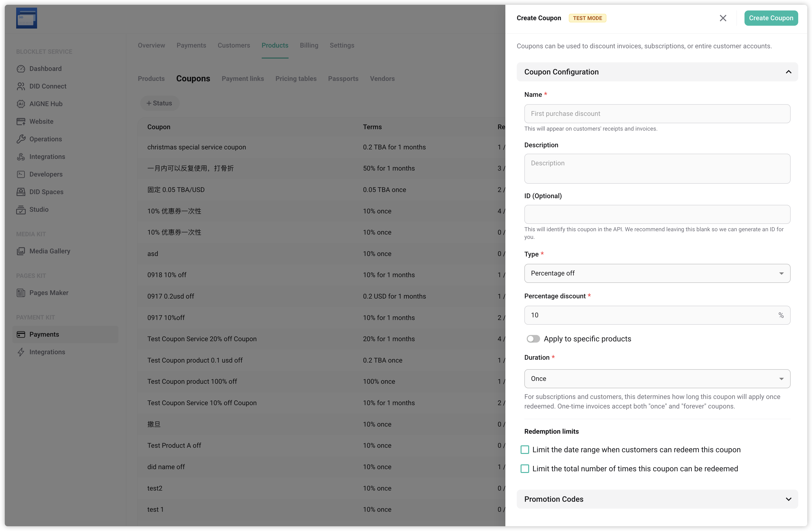Open the Type dropdown showing Percentage off

click(x=657, y=273)
